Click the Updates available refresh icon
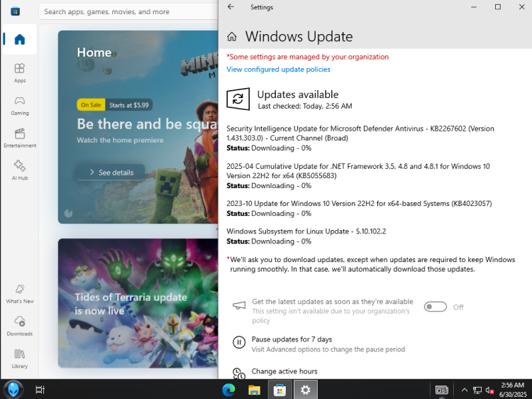532x399 pixels. pos(238,99)
